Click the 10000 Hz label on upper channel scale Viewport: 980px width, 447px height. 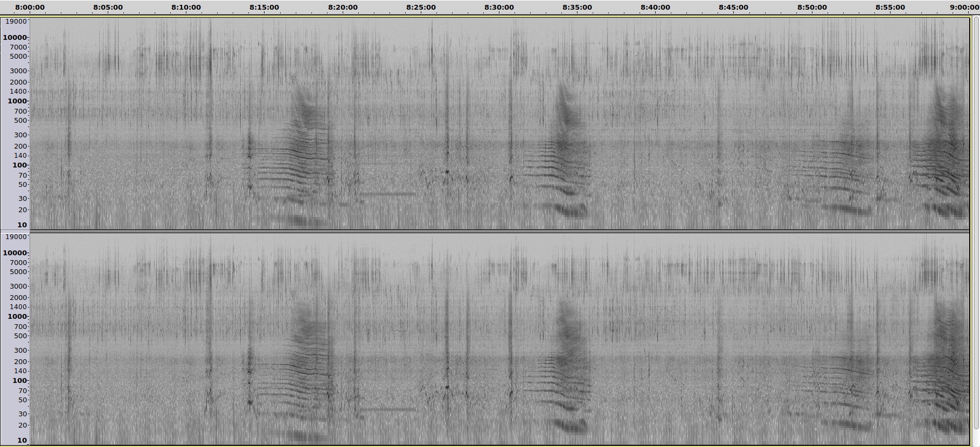click(15, 38)
